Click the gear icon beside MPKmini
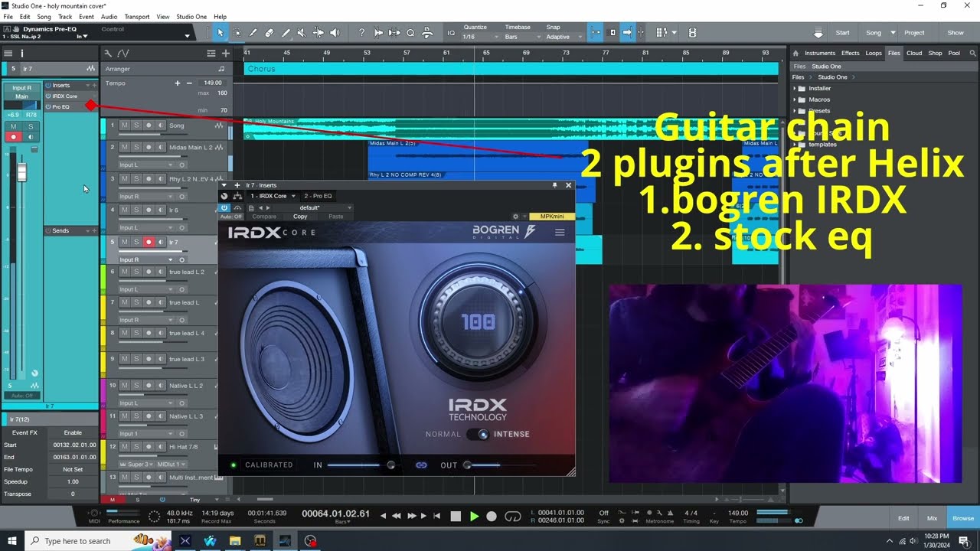Image resolution: width=980 pixels, height=551 pixels. [x=515, y=217]
